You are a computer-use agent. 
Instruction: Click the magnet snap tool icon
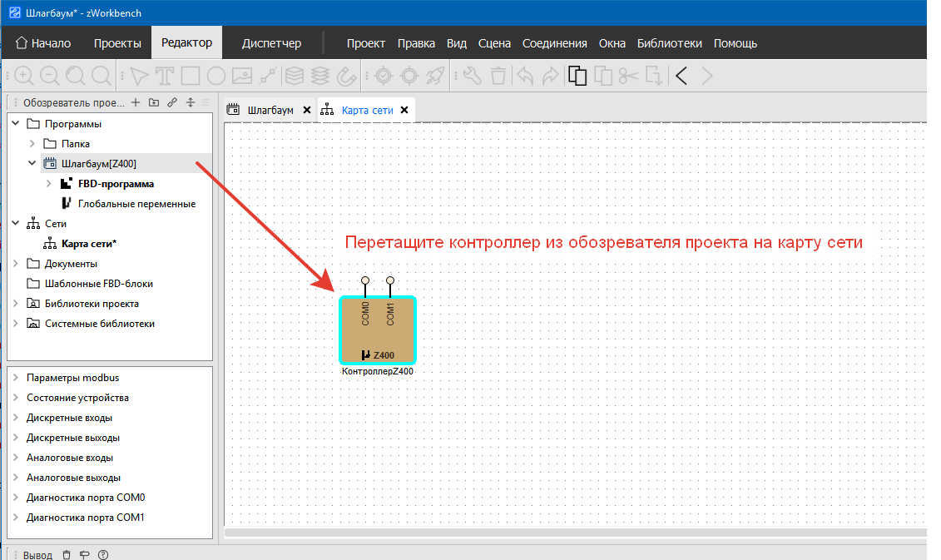(x=345, y=77)
